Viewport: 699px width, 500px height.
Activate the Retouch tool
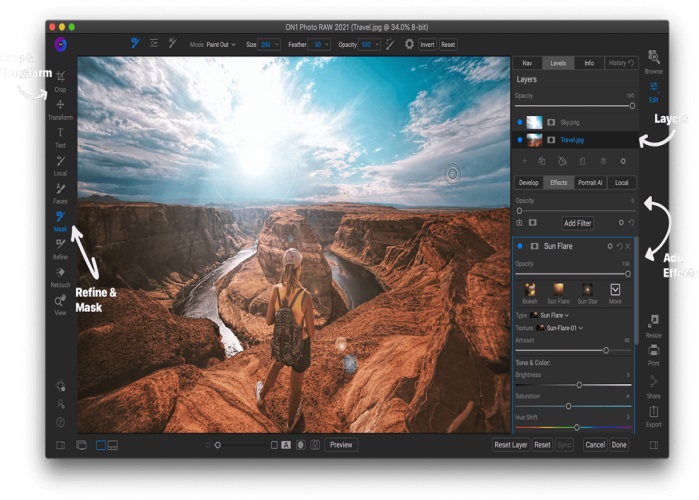click(x=61, y=273)
